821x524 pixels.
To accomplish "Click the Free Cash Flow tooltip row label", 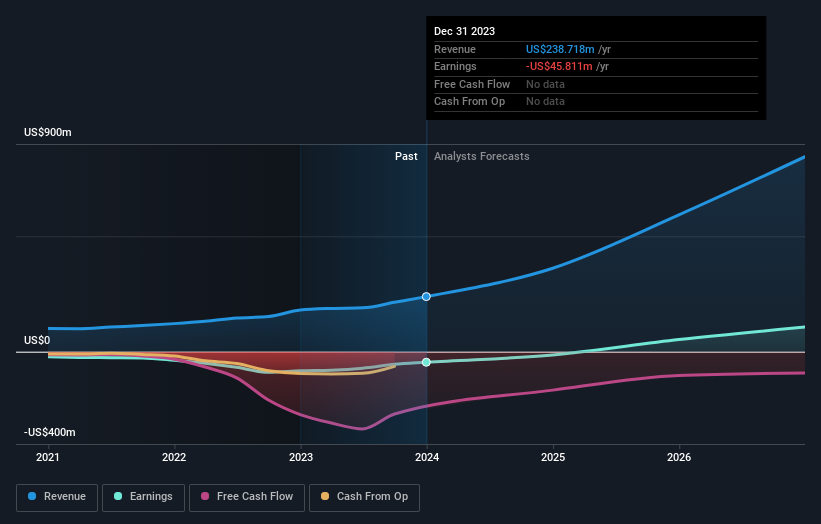I will (472, 84).
